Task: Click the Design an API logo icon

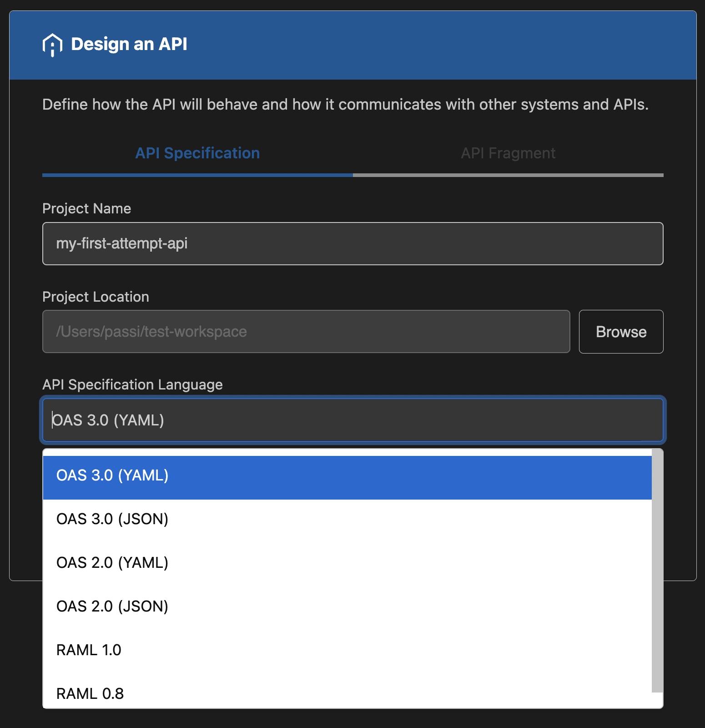Action: 52,45
